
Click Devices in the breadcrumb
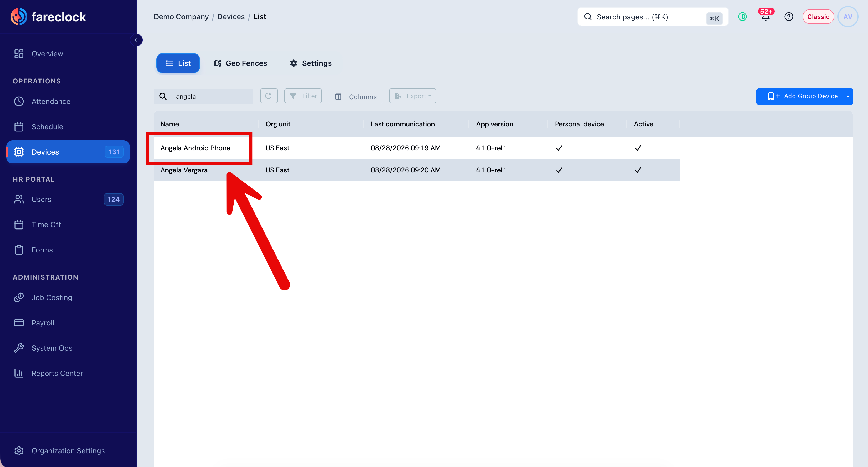tap(231, 17)
